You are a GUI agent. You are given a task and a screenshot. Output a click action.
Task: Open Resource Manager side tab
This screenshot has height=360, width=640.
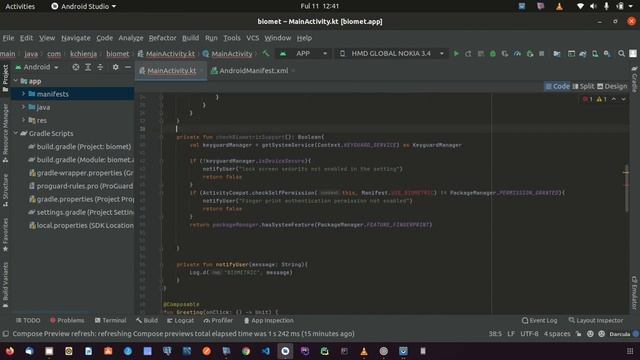(x=5, y=133)
